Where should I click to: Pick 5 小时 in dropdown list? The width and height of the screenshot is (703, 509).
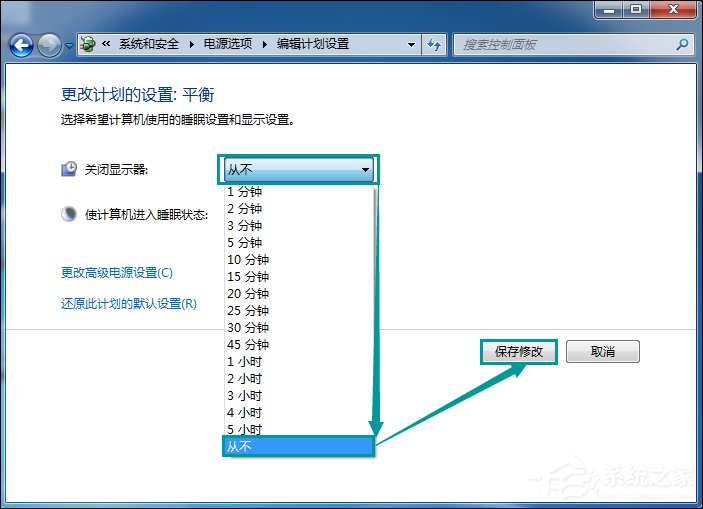tap(299, 429)
